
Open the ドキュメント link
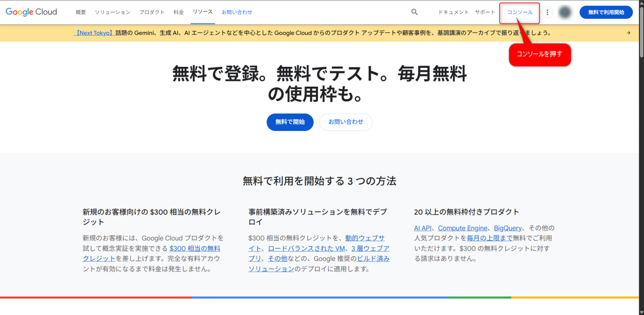click(454, 12)
